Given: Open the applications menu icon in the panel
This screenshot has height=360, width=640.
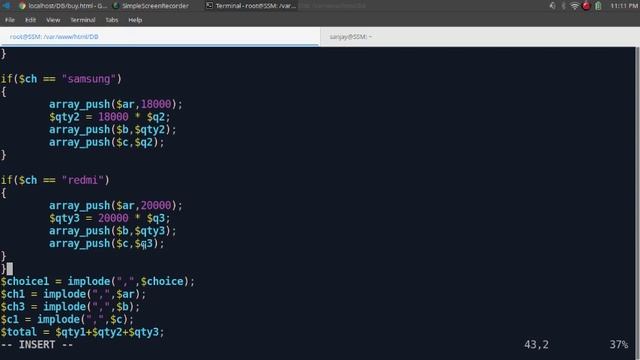Looking at the screenshot, I should pyautogui.click(x=6, y=6).
